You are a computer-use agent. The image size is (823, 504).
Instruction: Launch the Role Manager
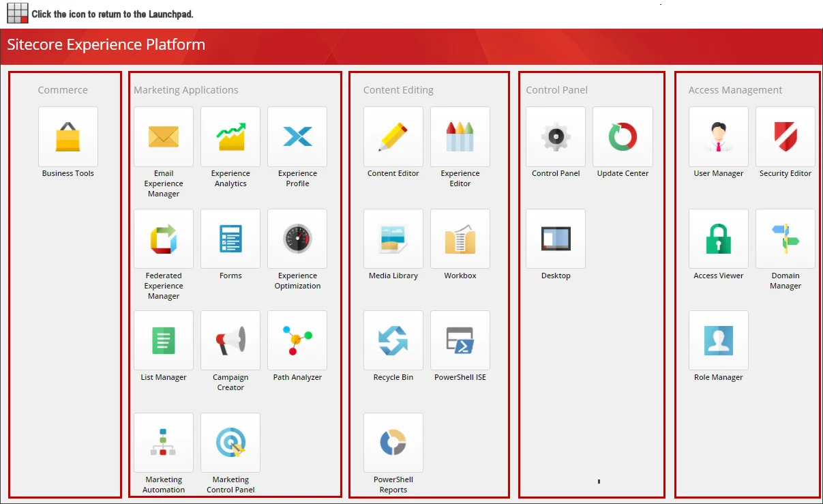pos(719,340)
